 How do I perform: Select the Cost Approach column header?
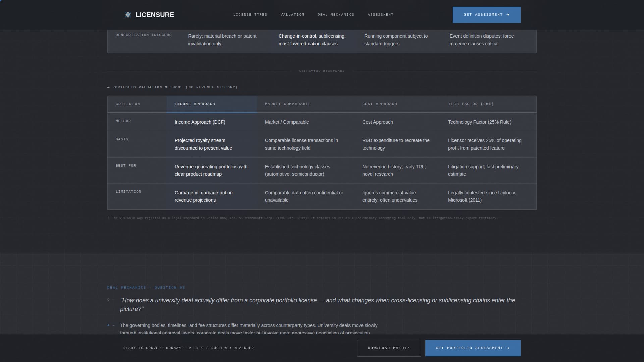point(380,104)
